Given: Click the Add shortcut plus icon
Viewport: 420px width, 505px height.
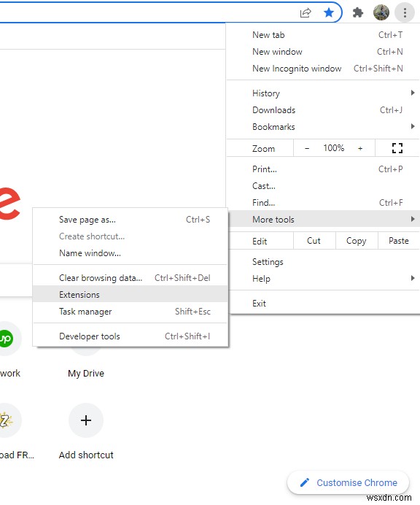Looking at the screenshot, I should [x=86, y=420].
